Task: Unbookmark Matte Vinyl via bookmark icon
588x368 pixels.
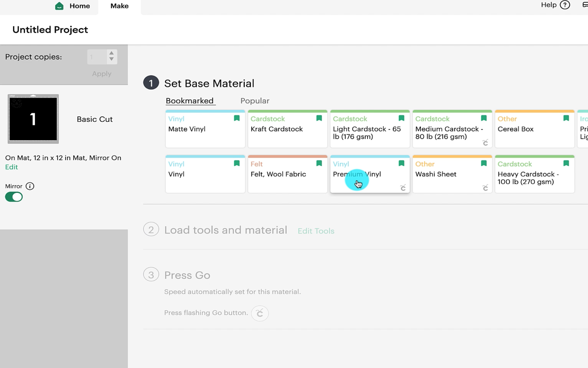Action: click(237, 118)
